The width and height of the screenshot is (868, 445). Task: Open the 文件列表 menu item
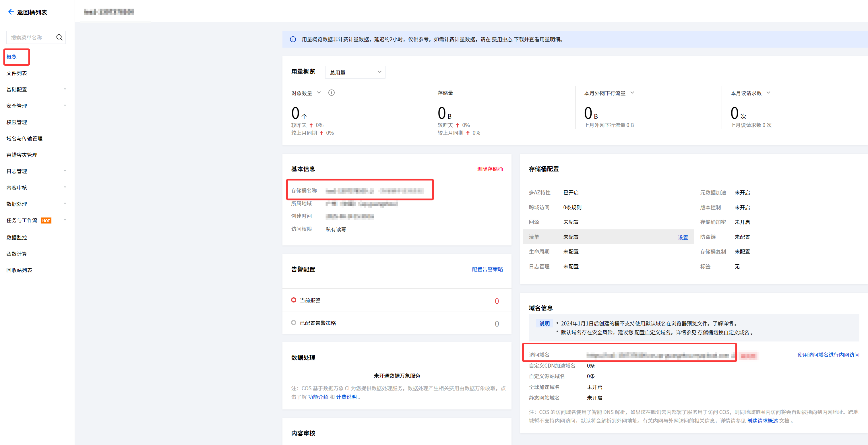[17, 73]
